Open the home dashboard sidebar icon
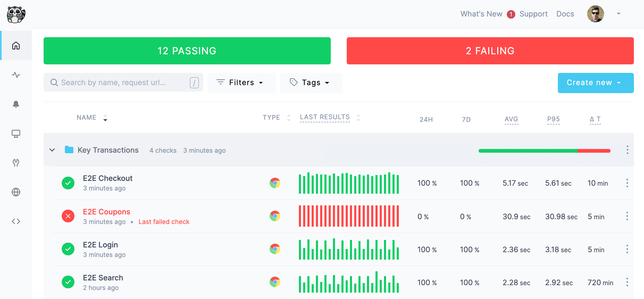Viewport: 644px width, 299px height. (x=16, y=45)
